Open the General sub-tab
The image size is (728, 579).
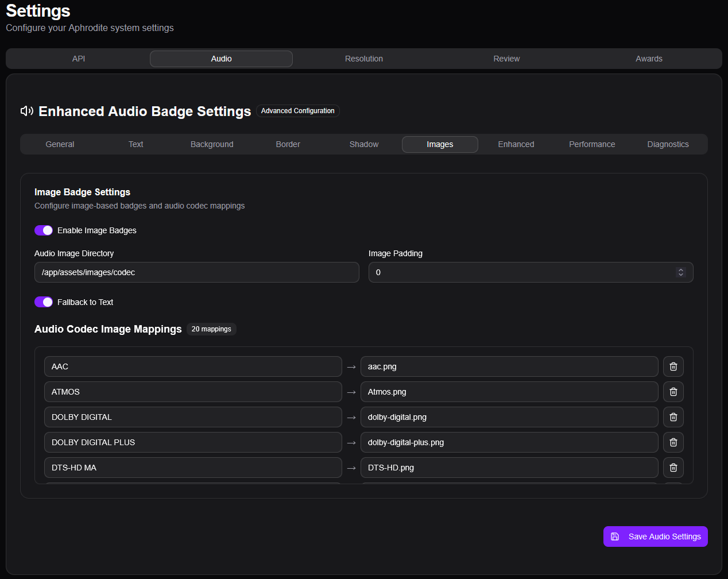pyautogui.click(x=60, y=144)
